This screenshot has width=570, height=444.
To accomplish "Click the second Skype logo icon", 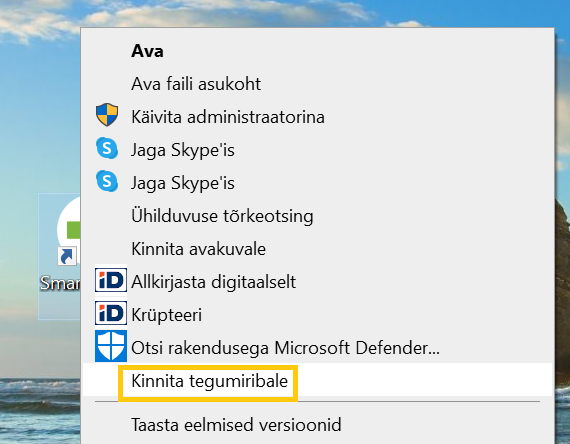I will click(107, 181).
